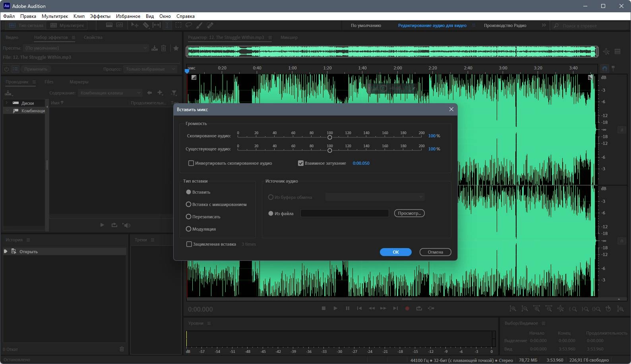Open the Избранное menu
631x364 pixels.
point(128,16)
